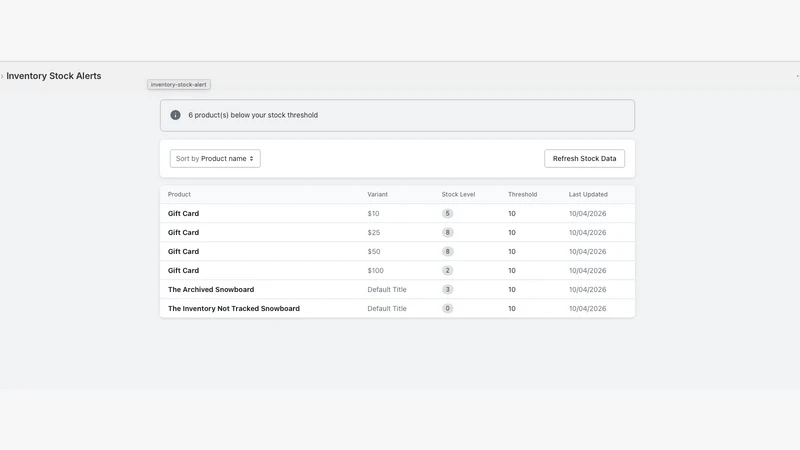
Task: Click the stock level badge showing 5
Action: tap(447, 214)
